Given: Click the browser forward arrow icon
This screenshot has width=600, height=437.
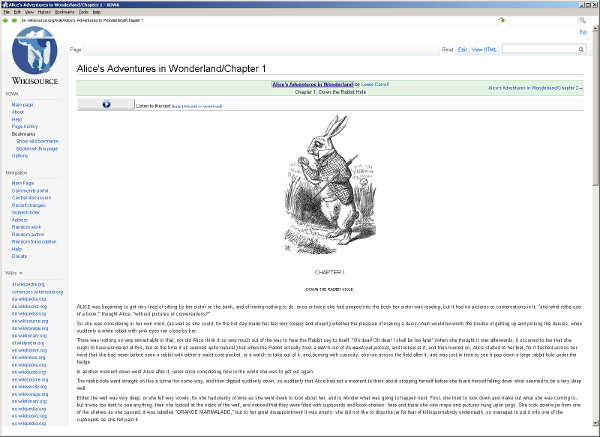Looking at the screenshot, I should point(13,19).
